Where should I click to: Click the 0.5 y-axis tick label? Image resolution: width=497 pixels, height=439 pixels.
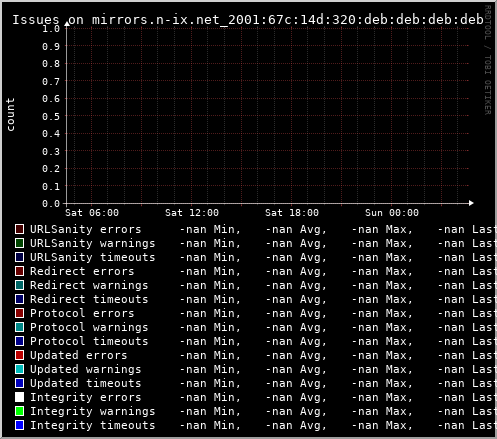click(x=51, y=116)
